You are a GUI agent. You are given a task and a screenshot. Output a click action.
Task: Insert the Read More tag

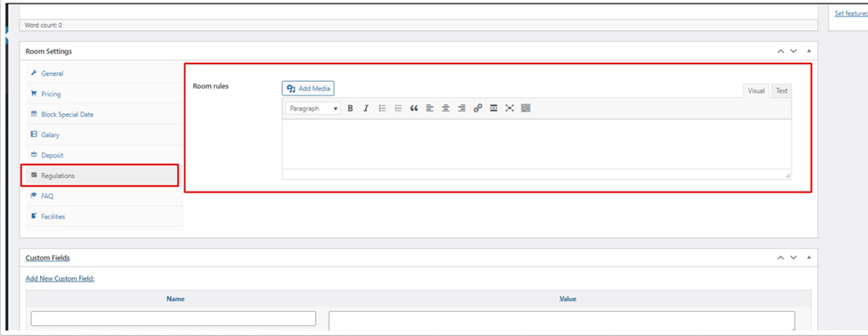494,109
